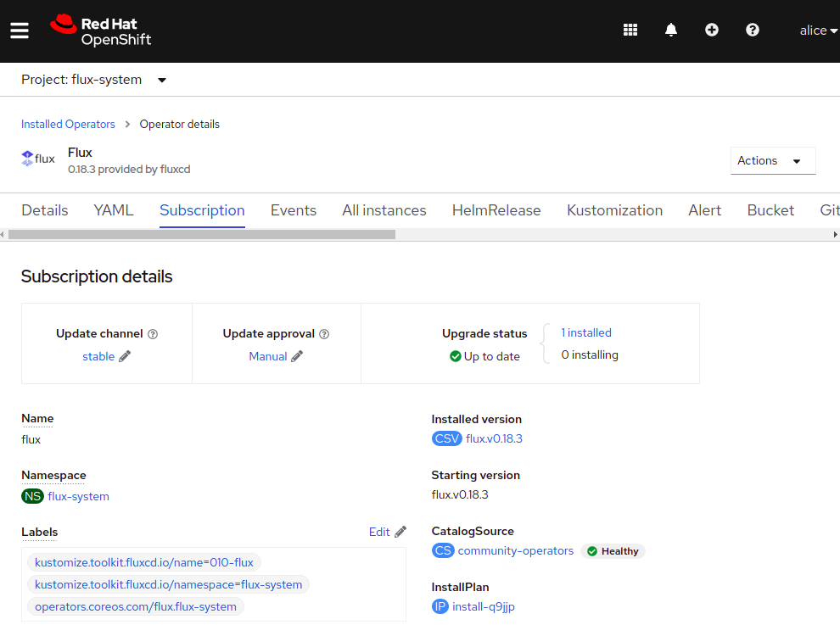Open the flux-system namespace link
The image size is (840, 625).
78,496
